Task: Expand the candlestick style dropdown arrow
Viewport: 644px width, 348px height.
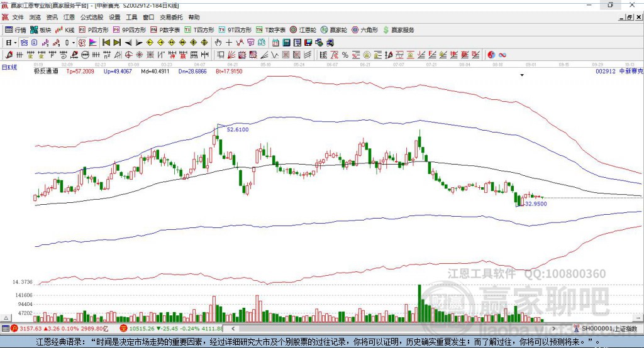Action: [x=74, y=43]
